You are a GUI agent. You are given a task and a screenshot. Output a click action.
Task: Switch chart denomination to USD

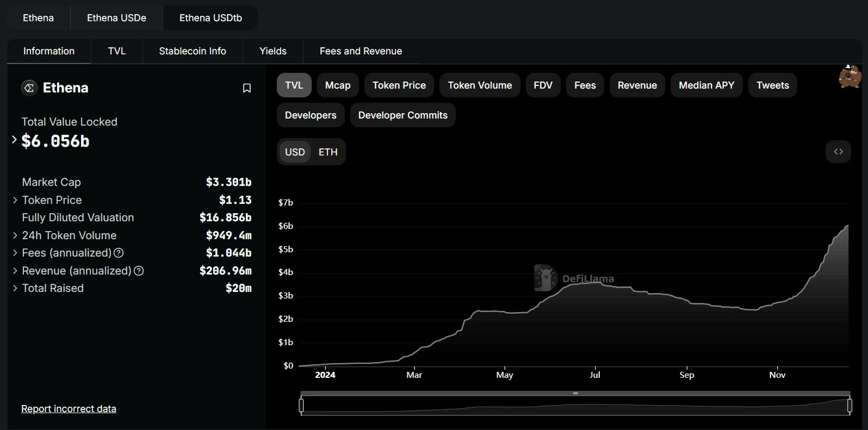point(295,152)
